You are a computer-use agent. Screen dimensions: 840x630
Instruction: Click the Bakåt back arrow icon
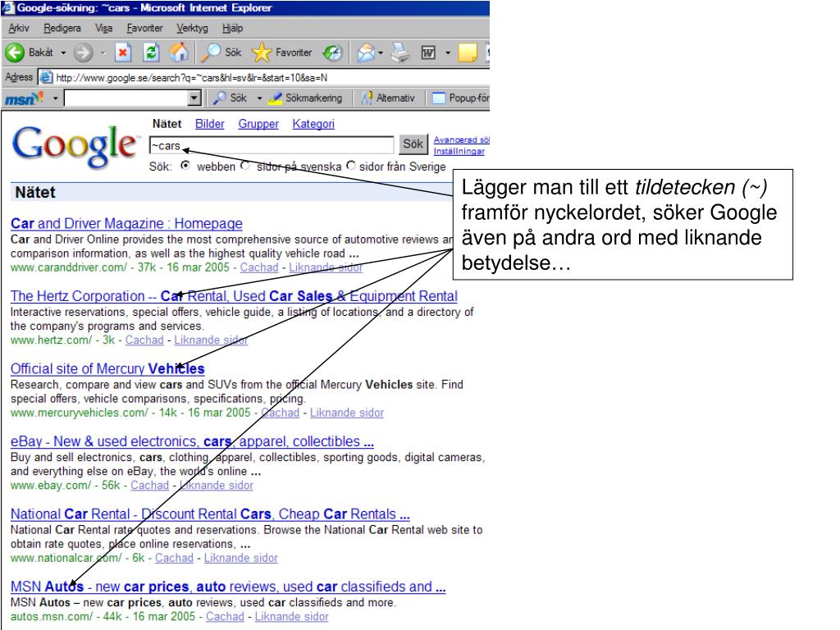[15, 52]
